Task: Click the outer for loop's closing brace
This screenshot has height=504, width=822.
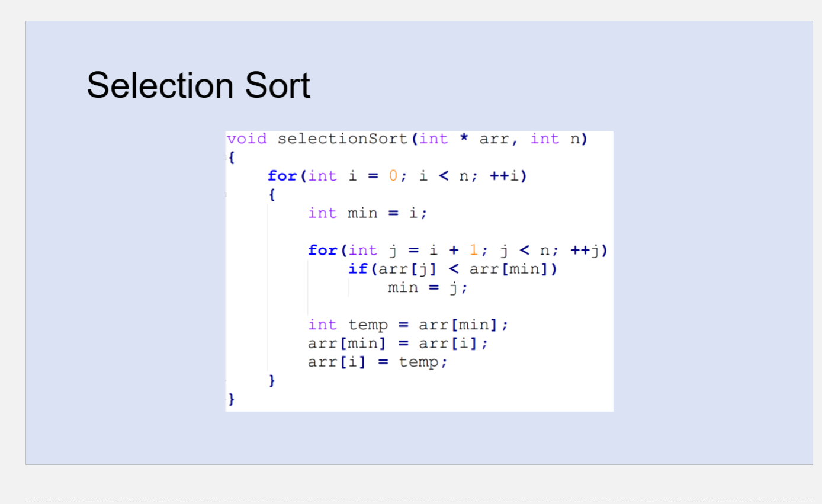Action: coord(272,381)
